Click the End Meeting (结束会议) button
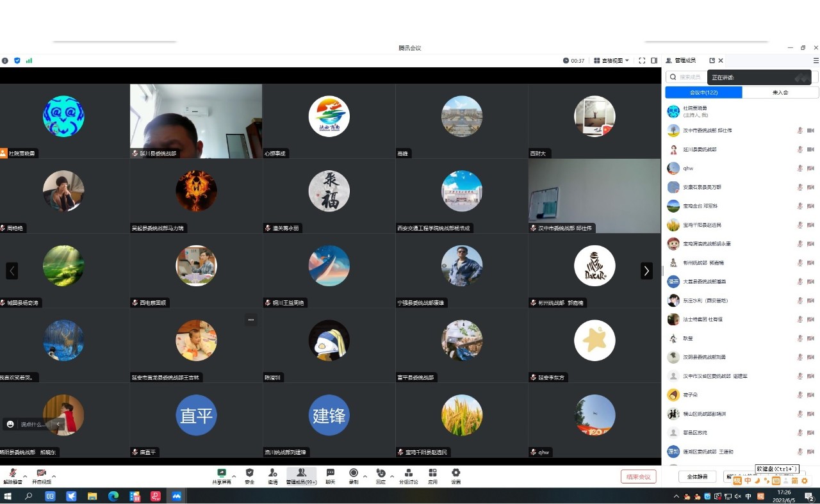The width and height of the screenshot is (820, 504). [638, 476]
